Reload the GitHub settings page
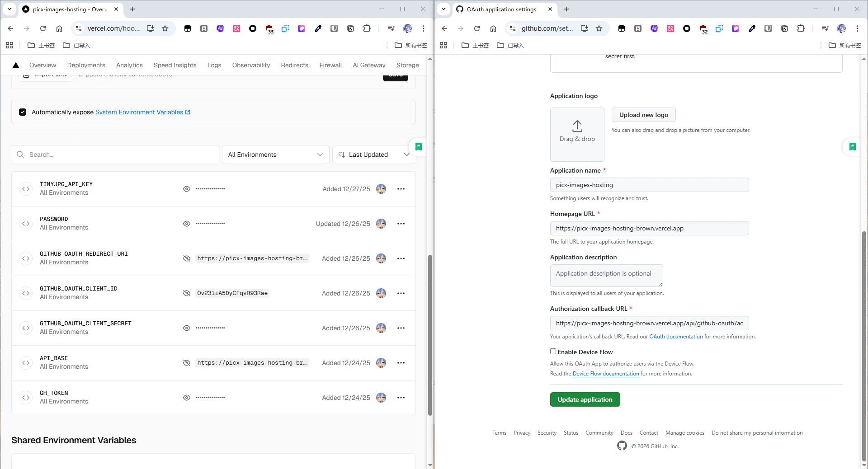 tap(477, 28)
